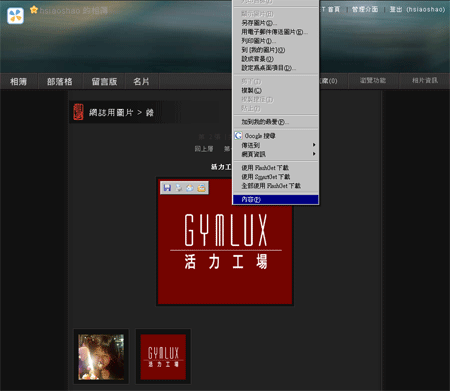This screenshot has height=391, width=450.
Task: Click the print image icon on the image toolbar
Action: [x=179, y=188]
